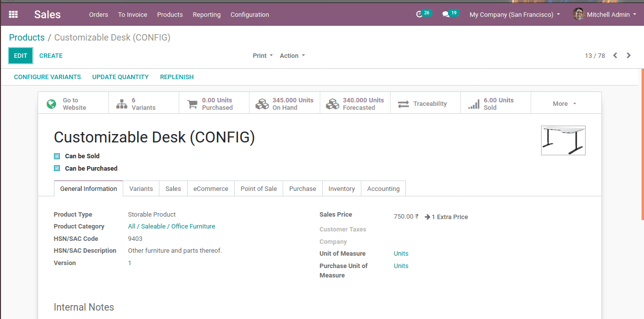
Task: Switch to the Variants tab
Action: 141,188
